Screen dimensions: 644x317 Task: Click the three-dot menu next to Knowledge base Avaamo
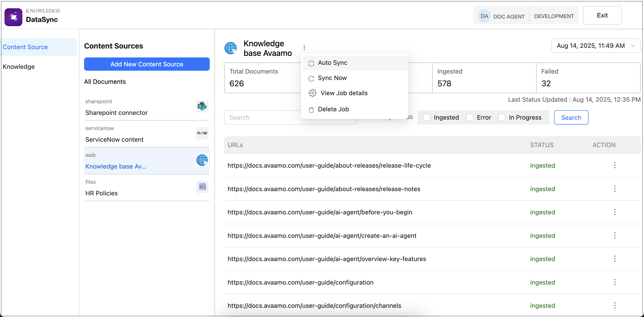click(304, 47)
